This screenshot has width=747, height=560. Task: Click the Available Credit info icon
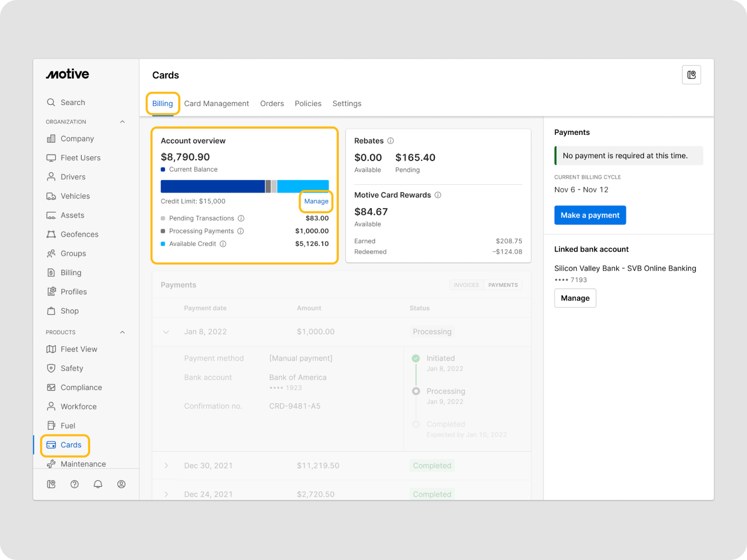tap(223, 244)
